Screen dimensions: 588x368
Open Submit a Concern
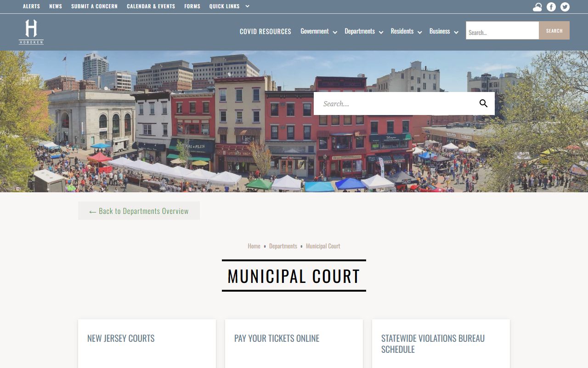[x=94, y=6]
